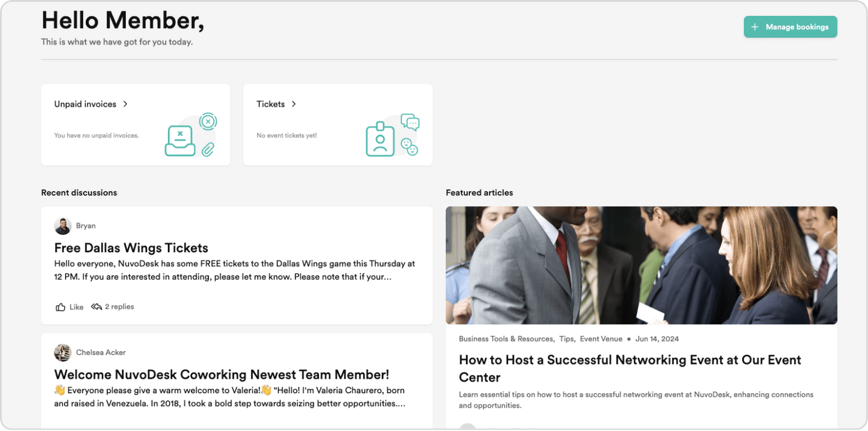Click the Unpaid invoices card heading
Viewport: 868px width, 431px height.
pos(85,104)
